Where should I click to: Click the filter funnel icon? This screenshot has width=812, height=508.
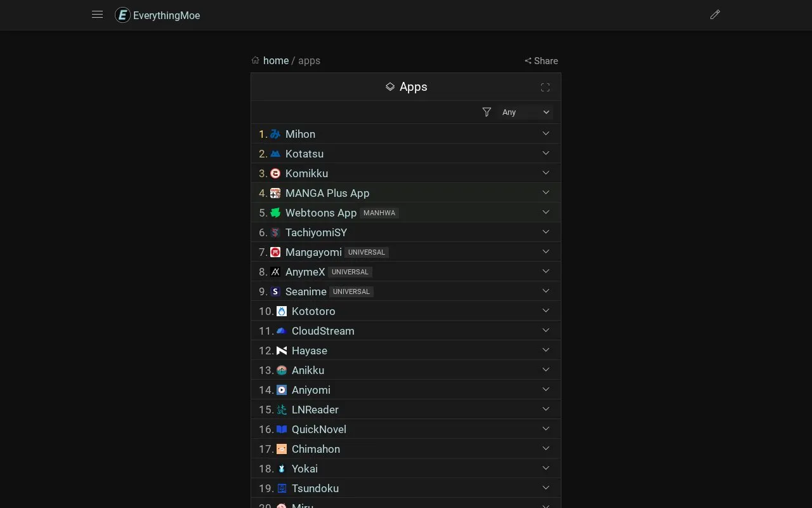coord(487,112)
